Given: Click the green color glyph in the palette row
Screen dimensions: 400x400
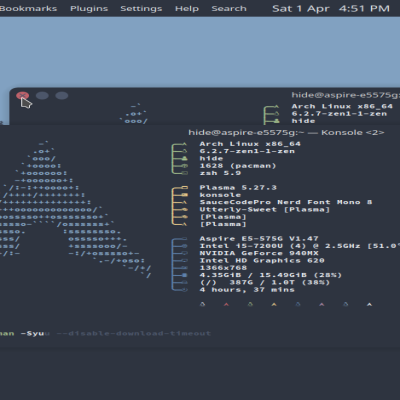Looking at the screenshot, I should coord(250,304).
